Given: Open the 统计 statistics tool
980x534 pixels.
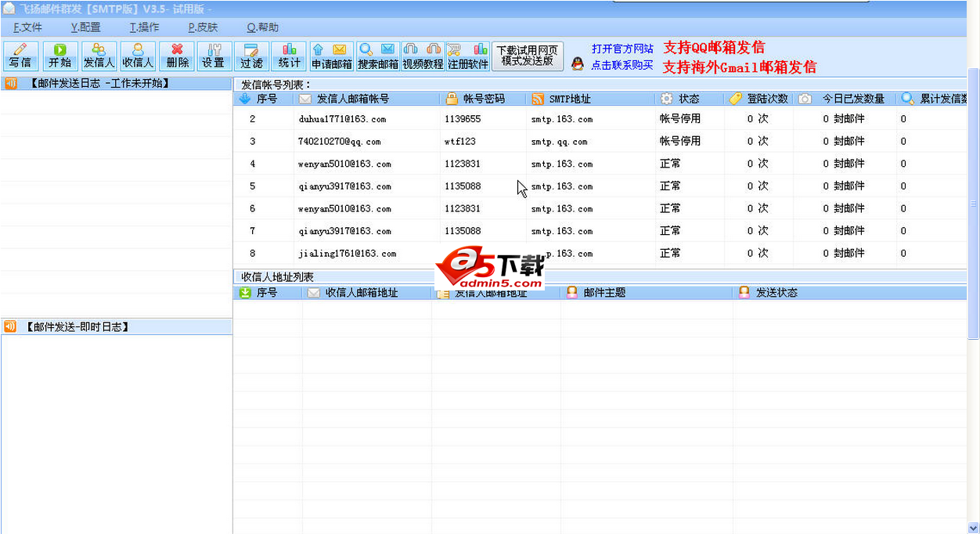Looking at the screenshot, I should [289, 56].
